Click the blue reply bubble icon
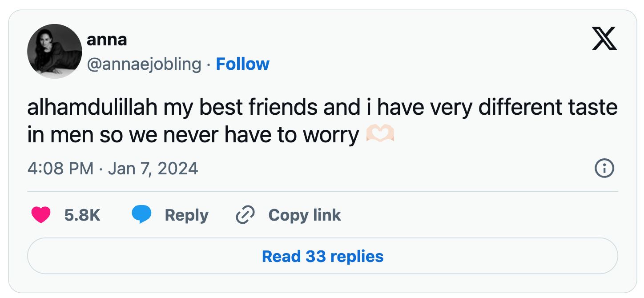Image resolution: width=644 pixels, height=298 pixels. (141, 215)
